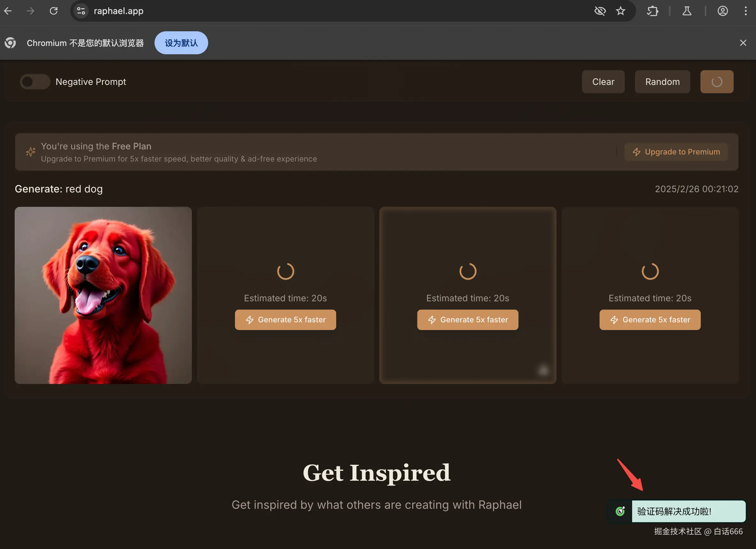Screen dimensions: 756x549
Task: Click the Chrome Labs flask icon
Action: (x=687, y=11)
